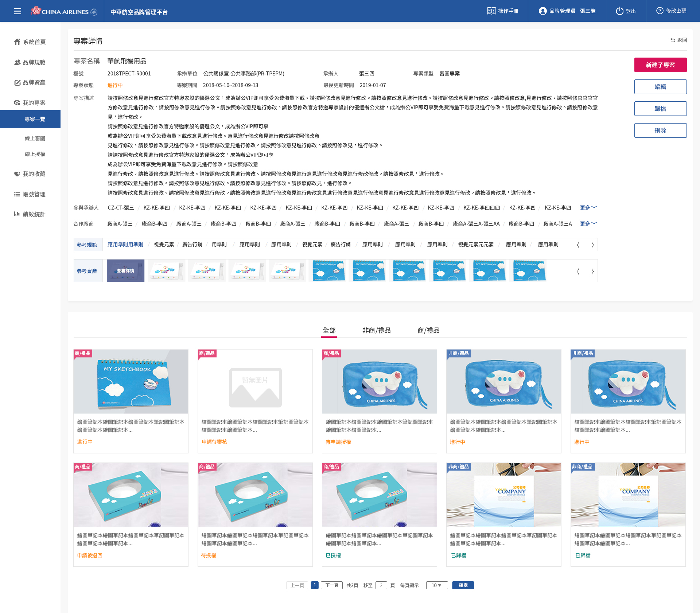Viewport: 700px width, 613px height.
Task: Click the 下一頁 pagination button
Action: (x=332, y=585)
